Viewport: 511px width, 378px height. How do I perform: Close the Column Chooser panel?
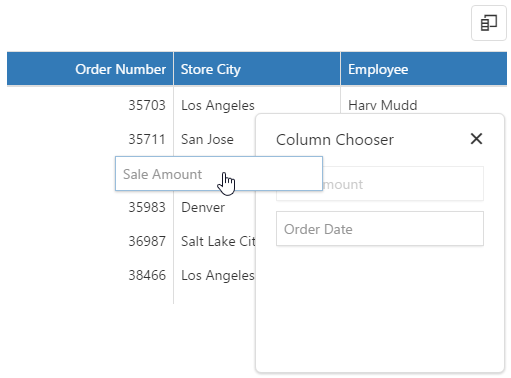tap(476, 139)
